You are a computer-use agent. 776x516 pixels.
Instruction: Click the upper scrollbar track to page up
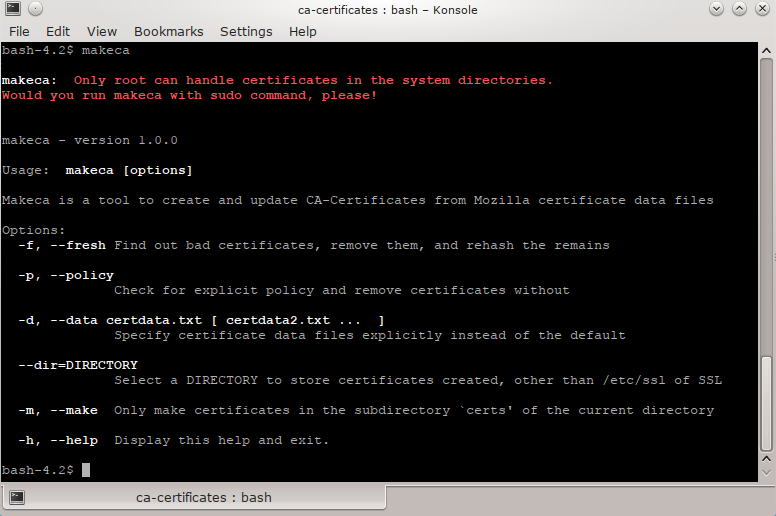tap(767, 200)
